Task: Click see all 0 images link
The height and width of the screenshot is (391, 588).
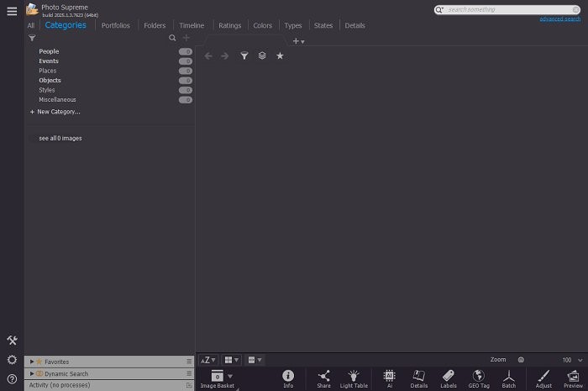Action: tap(60, 138)
